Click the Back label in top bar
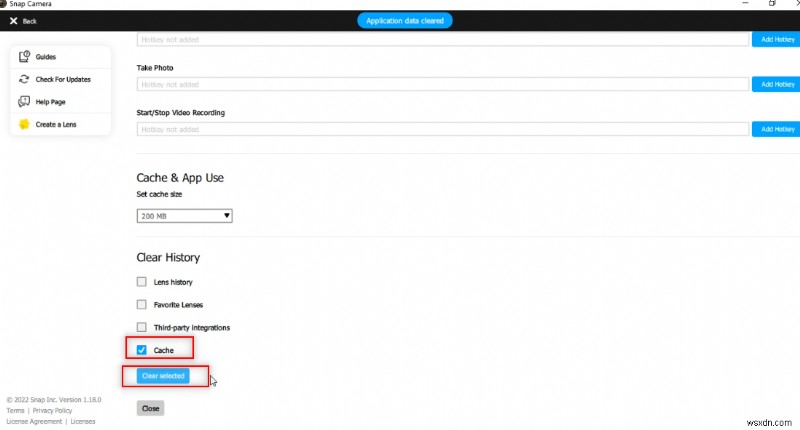The width and height of the screenshot is (800, 430). point(30,21)
